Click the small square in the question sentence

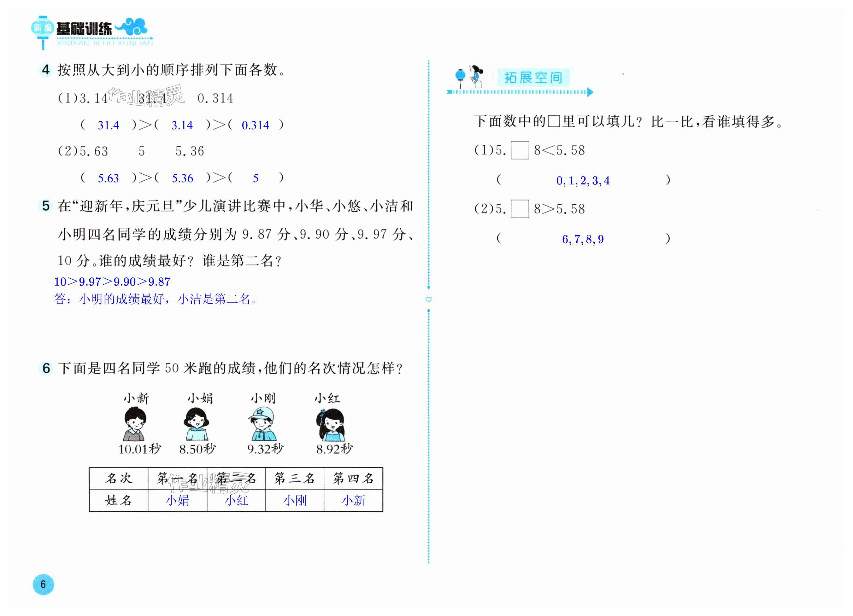pyautogui.click(x=554, y=122)
